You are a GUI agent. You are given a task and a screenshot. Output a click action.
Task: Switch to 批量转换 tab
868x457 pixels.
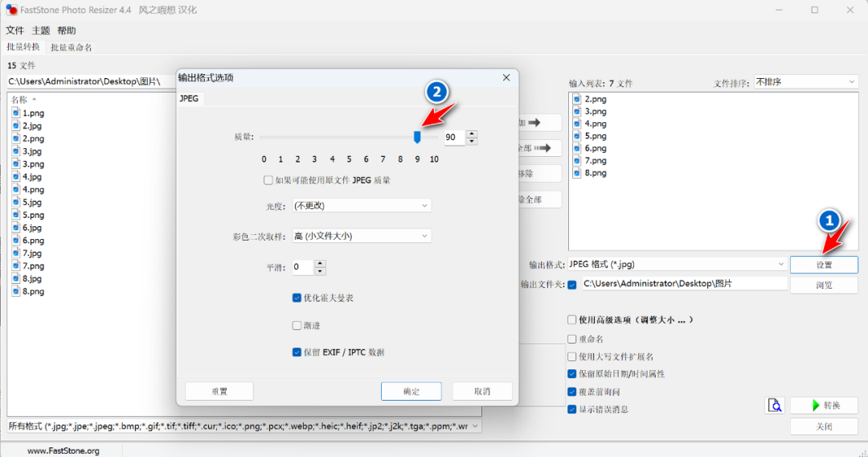(x=23, y=47)
